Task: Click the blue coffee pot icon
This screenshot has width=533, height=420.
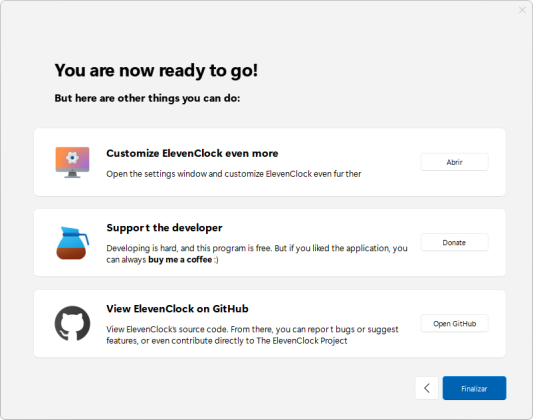Action: point(72,243)
